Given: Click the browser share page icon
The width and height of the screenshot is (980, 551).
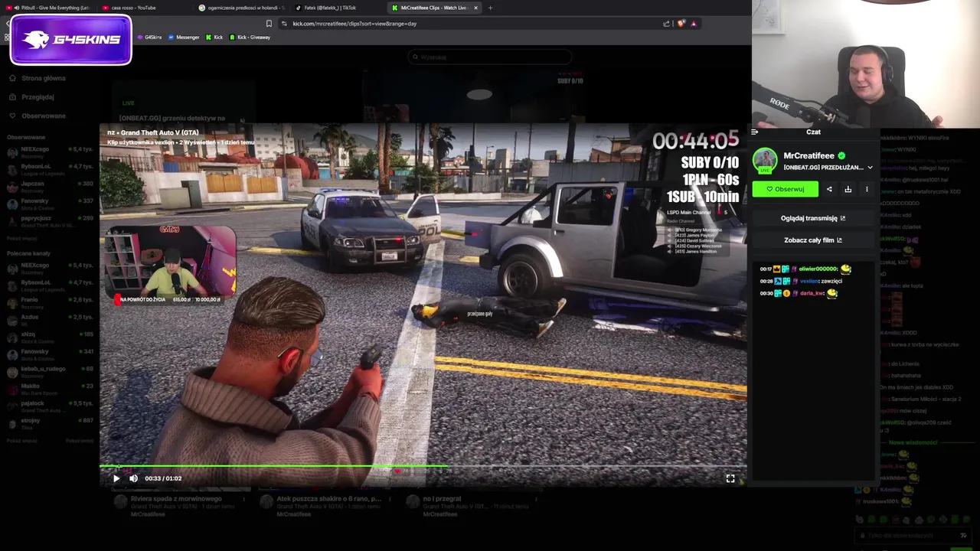Looking at the screenshot, I should pos(666,24).
